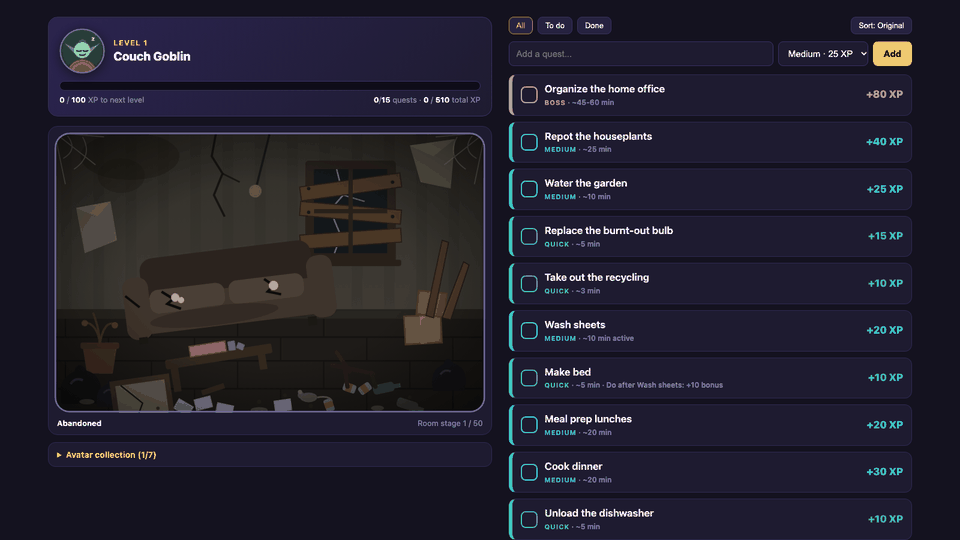Click the Couch Goblin avatar icon
The height and width of the screenshot is (540, 960).
(81, 51)
